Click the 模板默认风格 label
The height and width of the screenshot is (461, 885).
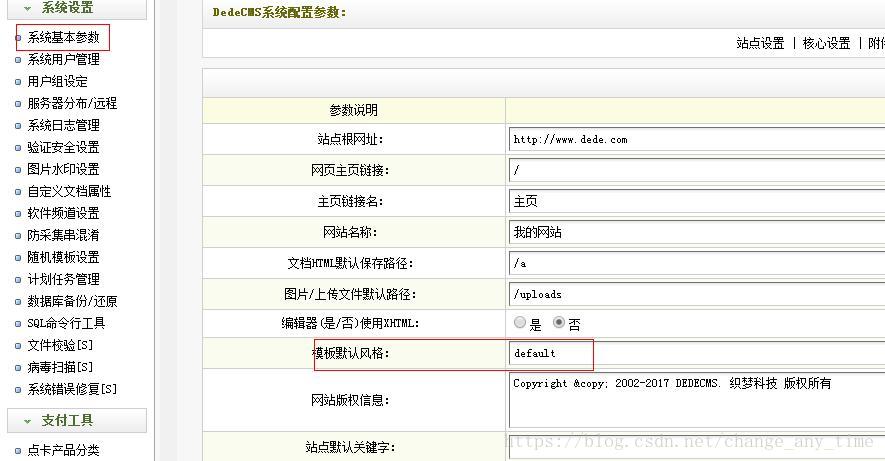(x=351, y=354)
